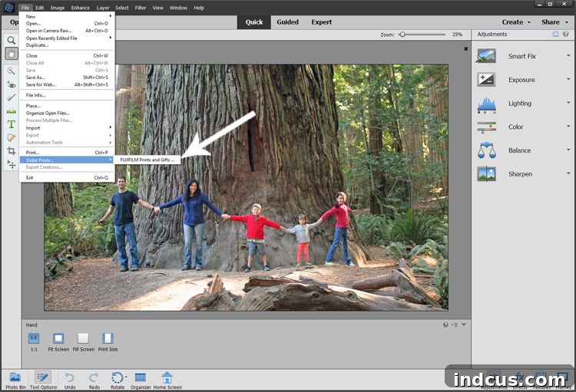Viewport: 576px width, 392px height.
Task: Undo the last action
Action: [x=70, y=380]
